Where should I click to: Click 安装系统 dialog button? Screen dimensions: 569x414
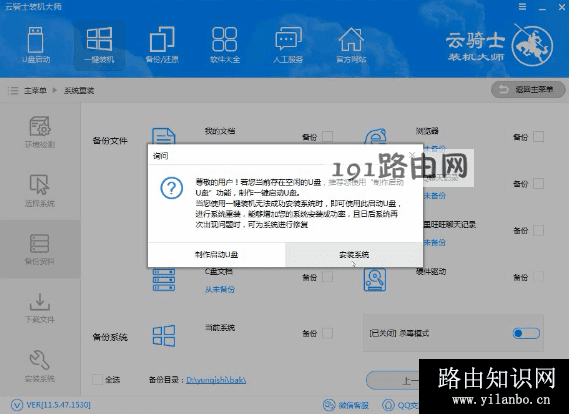pos(354,255)
